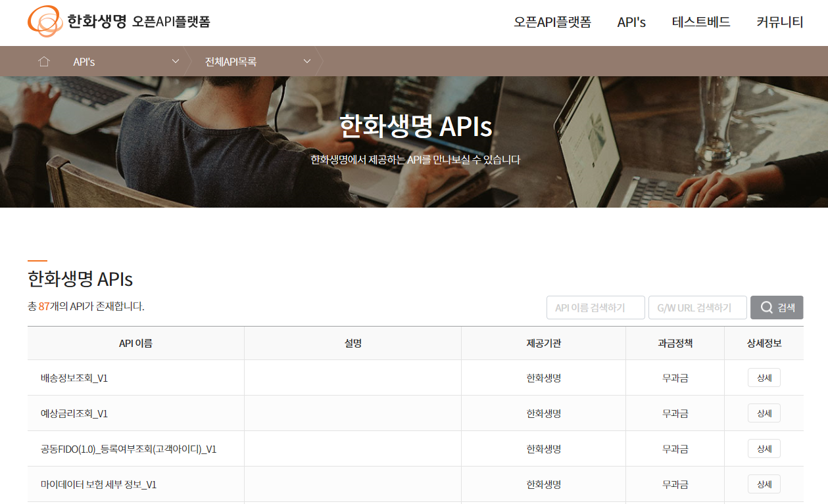Viewport: 828px width, 504px height.
Task: Click the 상세정보 column header
Action: click(x=764, y=343)
